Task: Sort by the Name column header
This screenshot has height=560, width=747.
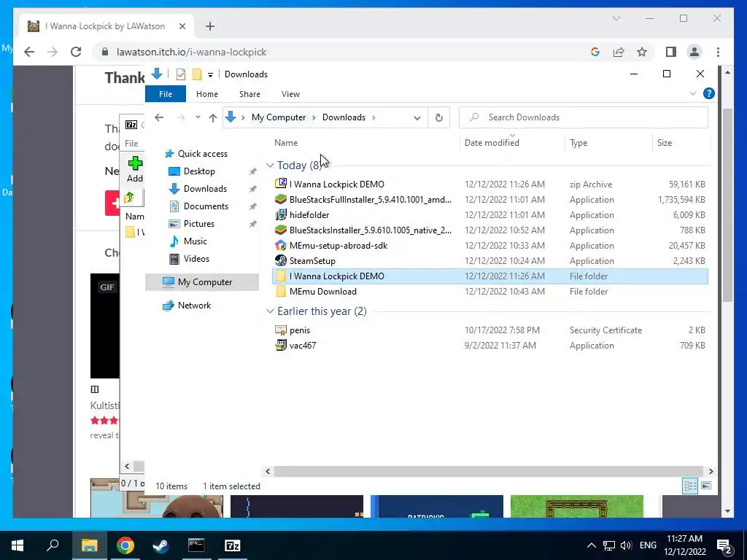Action: pos(286,143)
